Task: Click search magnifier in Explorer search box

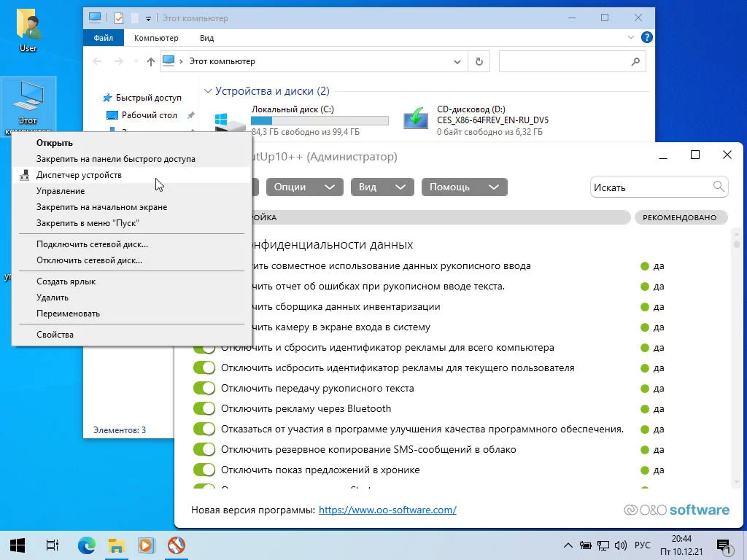Action: coord(635,61)
